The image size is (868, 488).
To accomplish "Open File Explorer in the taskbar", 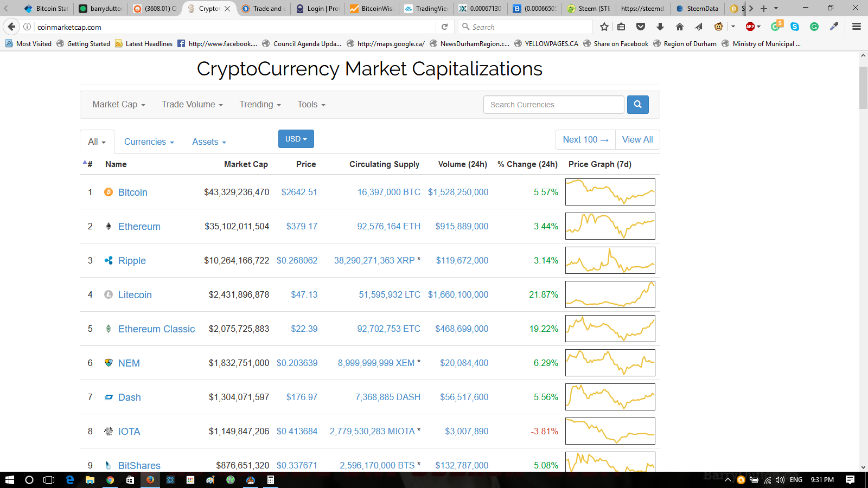I will (x=90, y=480).
